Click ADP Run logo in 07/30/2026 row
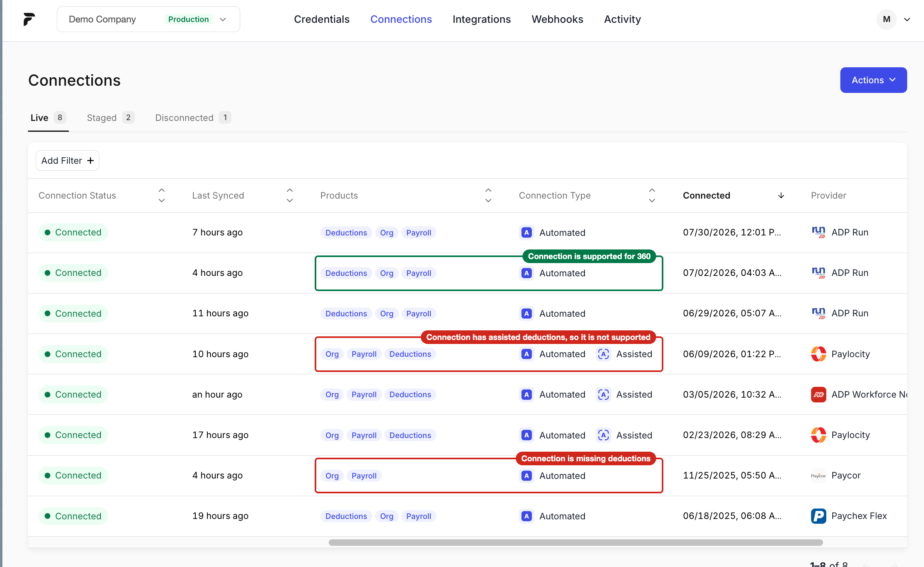924x567 pixels. coord(819,232)
